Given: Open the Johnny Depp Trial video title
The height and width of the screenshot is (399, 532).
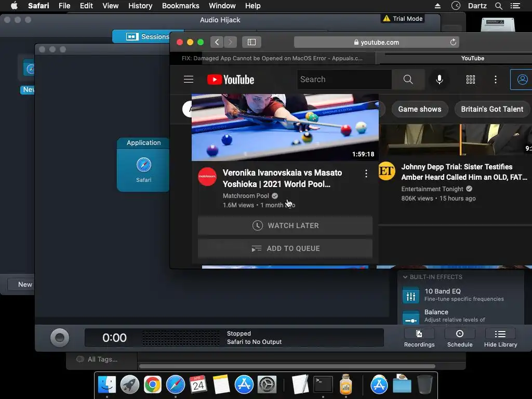Looking at the screenshot, I should 464,172.
